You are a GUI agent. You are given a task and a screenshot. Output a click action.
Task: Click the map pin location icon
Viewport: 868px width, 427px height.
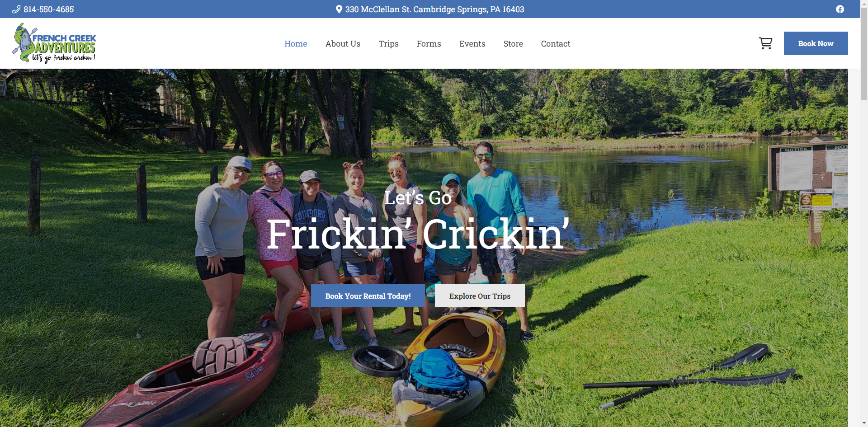[339, 9]
